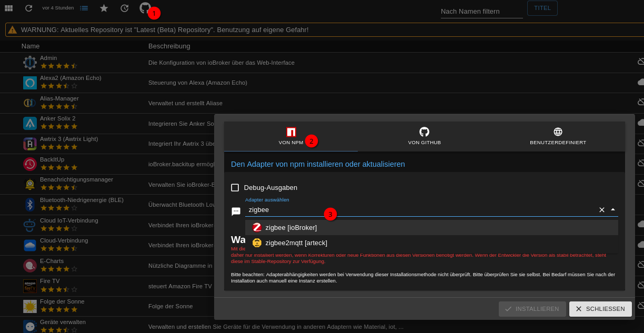Click the Cloud IoT-Verbindung adapter icon

pyautogui.click(x=30, y=225)
